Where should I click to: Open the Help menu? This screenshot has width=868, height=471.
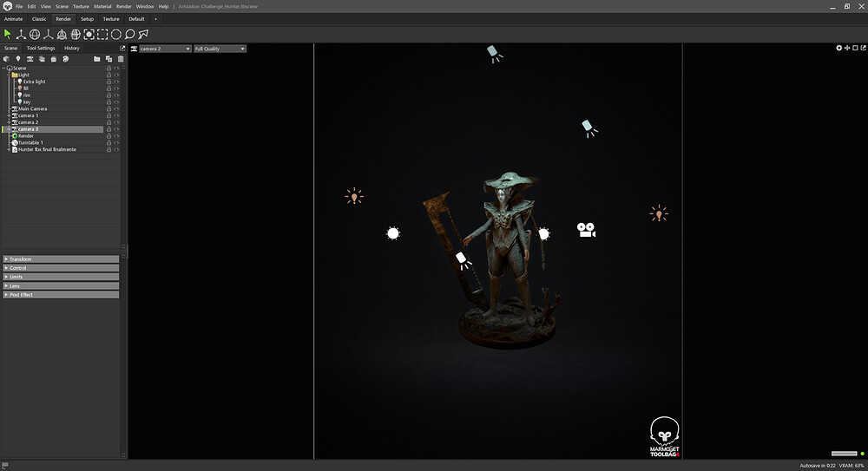[x=163, y=6]
